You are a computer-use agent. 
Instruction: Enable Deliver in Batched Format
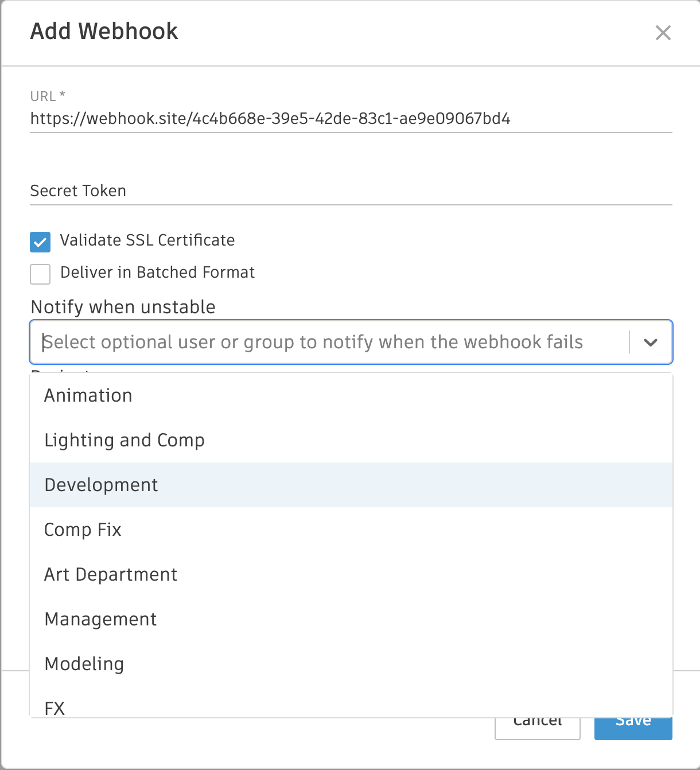pyautogui.click(x=40, y=274)
